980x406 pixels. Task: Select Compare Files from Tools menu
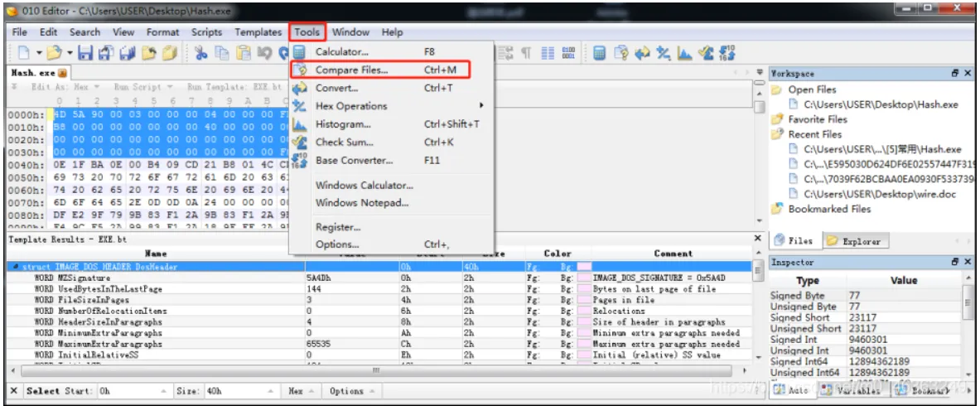380,70
